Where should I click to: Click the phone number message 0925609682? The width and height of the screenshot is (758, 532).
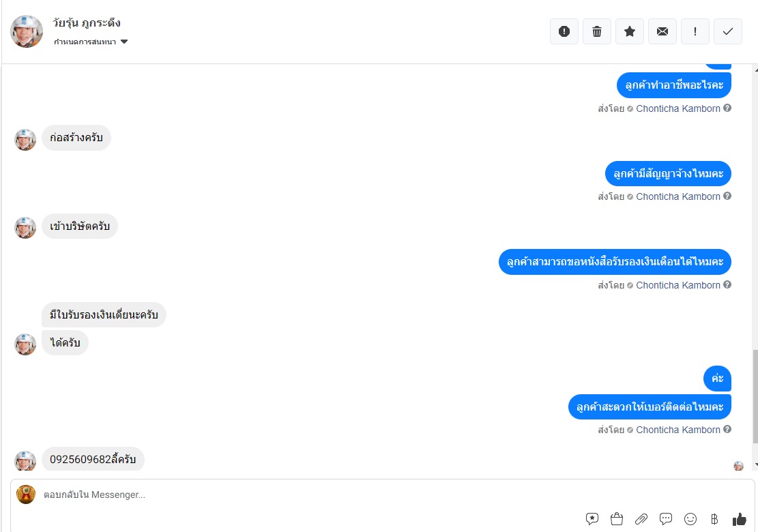pos(93,459)
